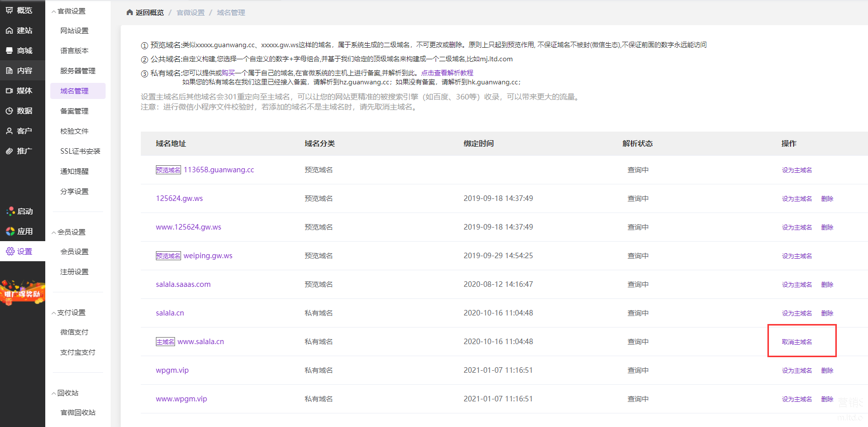The width and height of the screenshot is (868, 427).
Task: Collapse the 支付设置 section
Action: coord(54,313)
